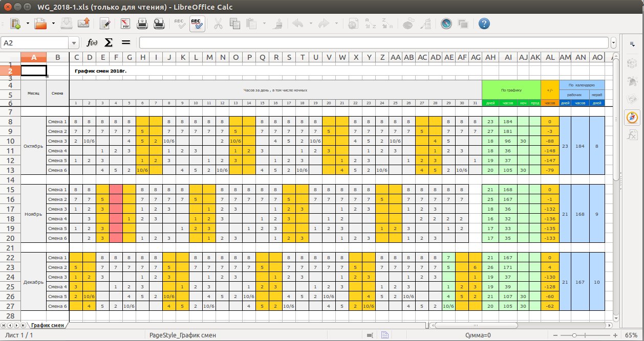
Task: Click column header AH
Action: click(490, 57)
